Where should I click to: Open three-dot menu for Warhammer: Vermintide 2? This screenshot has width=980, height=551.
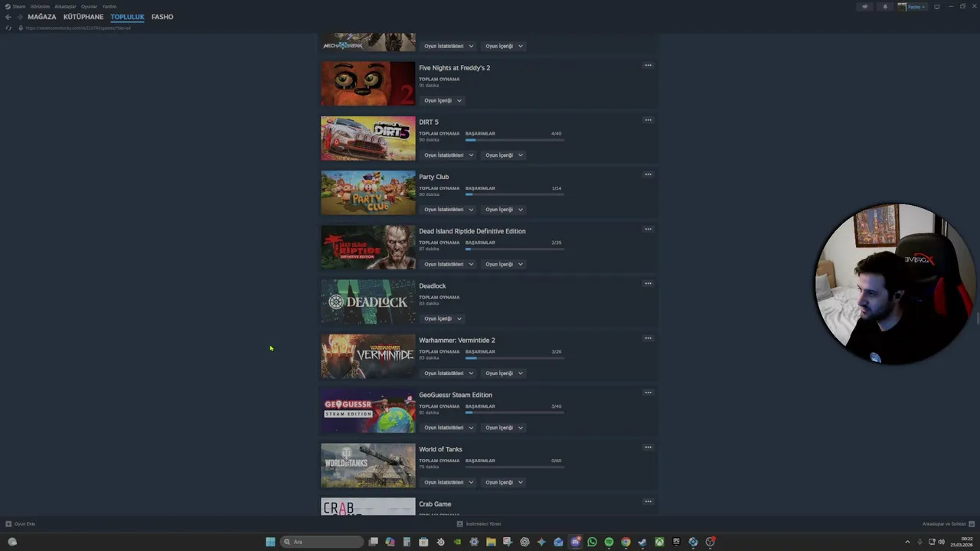tap(648, 338)
